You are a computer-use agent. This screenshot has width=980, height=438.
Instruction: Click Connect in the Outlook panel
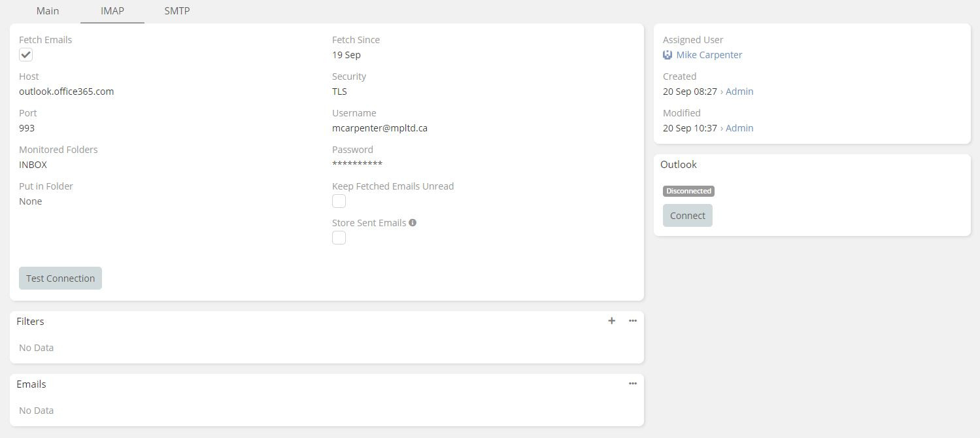click(x=687, y=216)
